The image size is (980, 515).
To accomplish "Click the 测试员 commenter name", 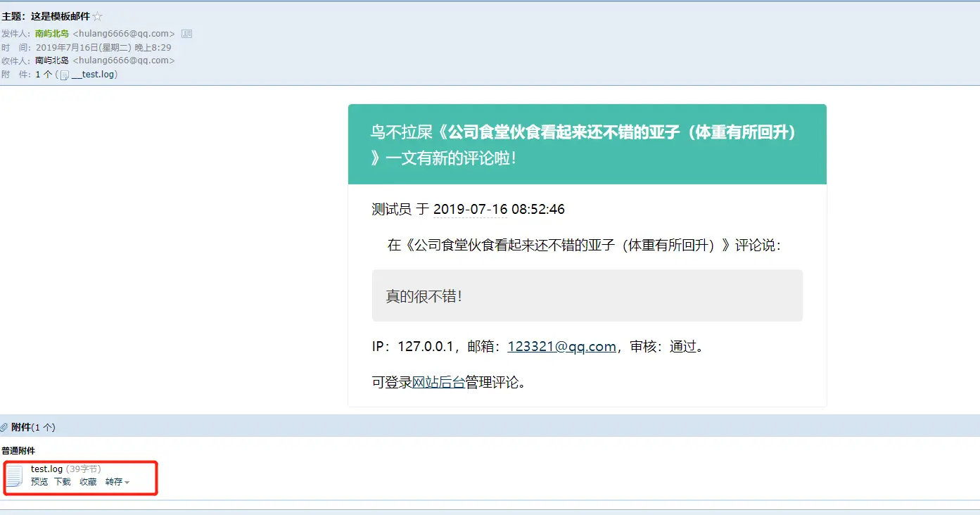I will pos(392,209).
